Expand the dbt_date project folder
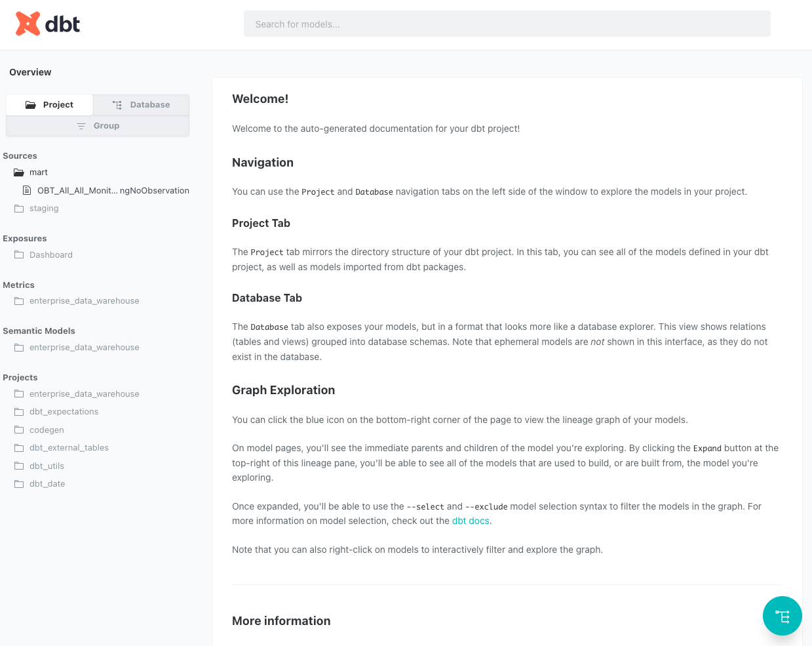The width and height of the screenshot is (812, 646). pos(47,484)
